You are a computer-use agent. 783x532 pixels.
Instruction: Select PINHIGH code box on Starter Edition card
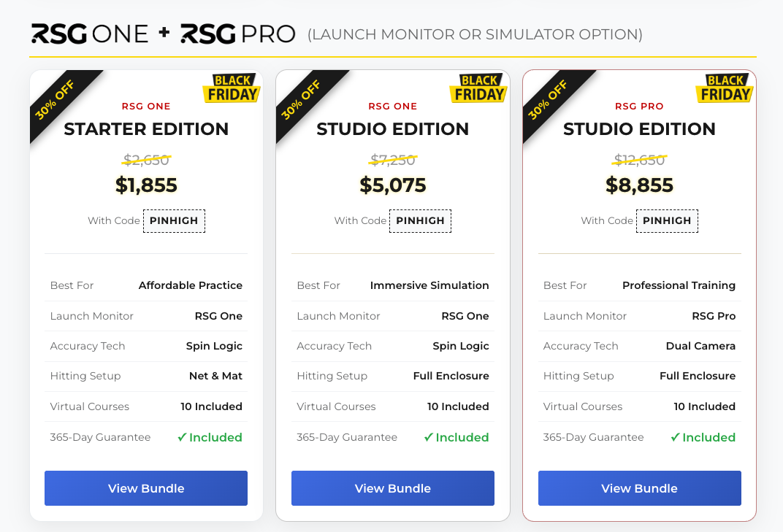[x=174, y=220]
